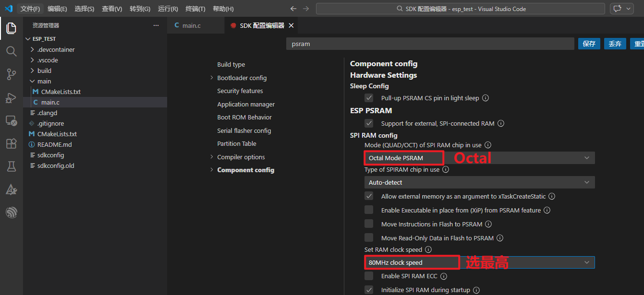Show info for Pull-up PSRAM CS pin option

486,98
